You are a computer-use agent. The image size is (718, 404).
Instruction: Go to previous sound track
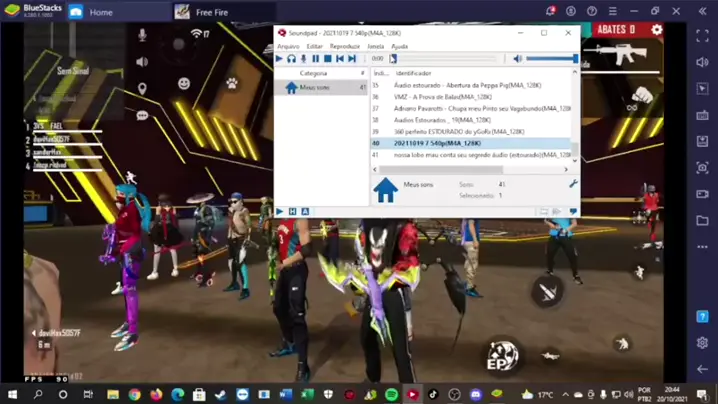pos(340,59)
